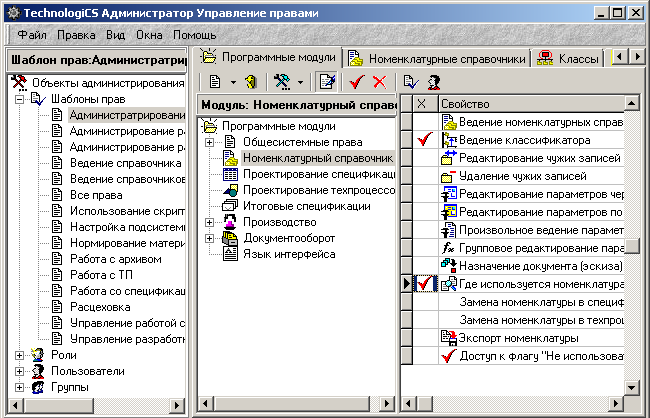Click the user portrait toolbar icon
This screenshot has height=418, width=650.
[435, 82]
